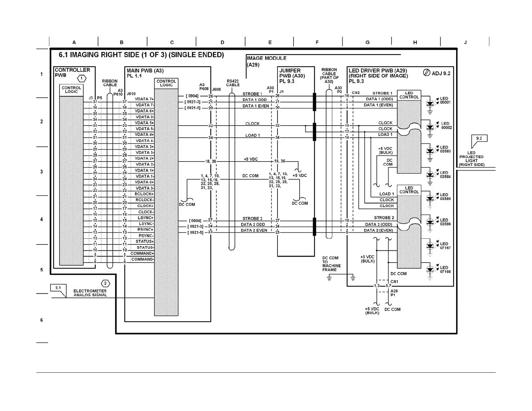Click the J608 connector label
Image resolution: width=532 pixels, height=411 pixels.
(216, 89)
